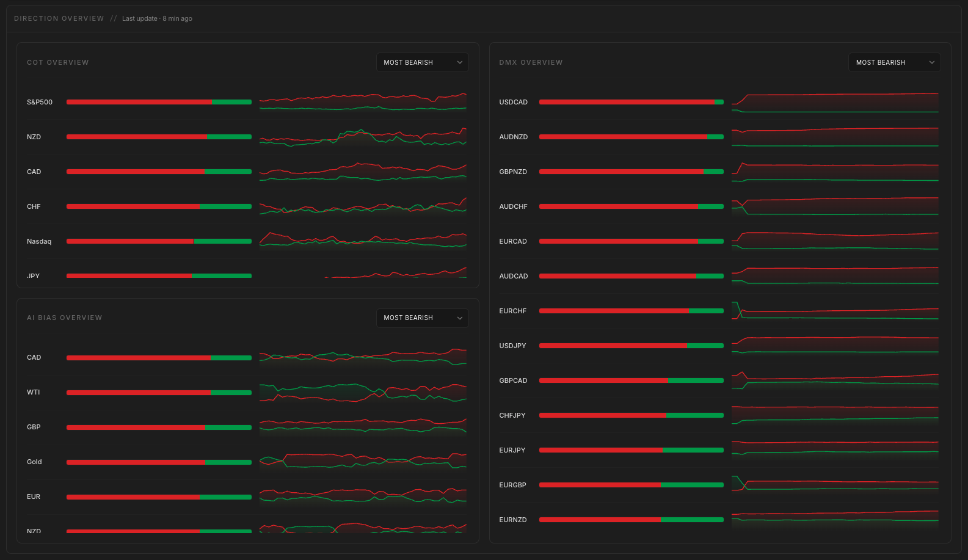Click the AI Bias Overview panel title
Image resolution: width=968 pixels, height=560 pixels.
coord(65,318)
